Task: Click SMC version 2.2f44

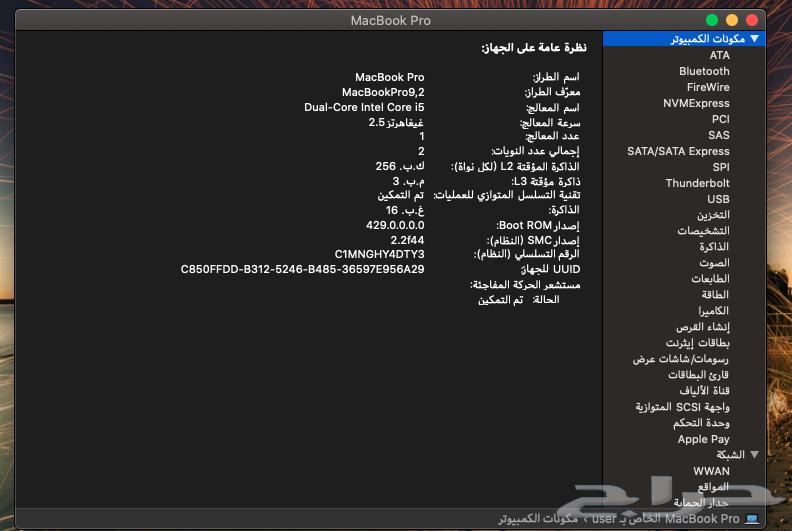Action: (x=407, y=240)
